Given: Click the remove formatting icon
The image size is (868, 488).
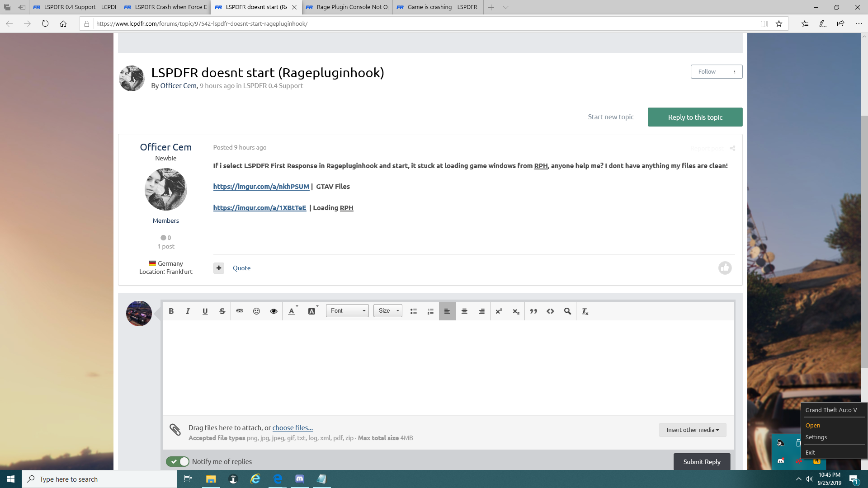Looking at the screenshot, I should point(585,311).
